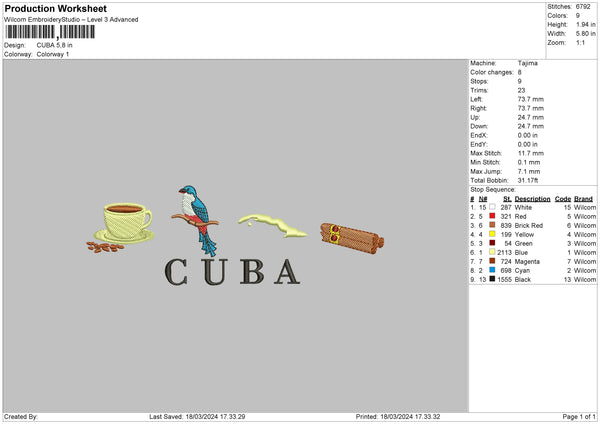The image size is (600, 424).
Task: Click the Height value 1.94 in
Action: (585, 24)
